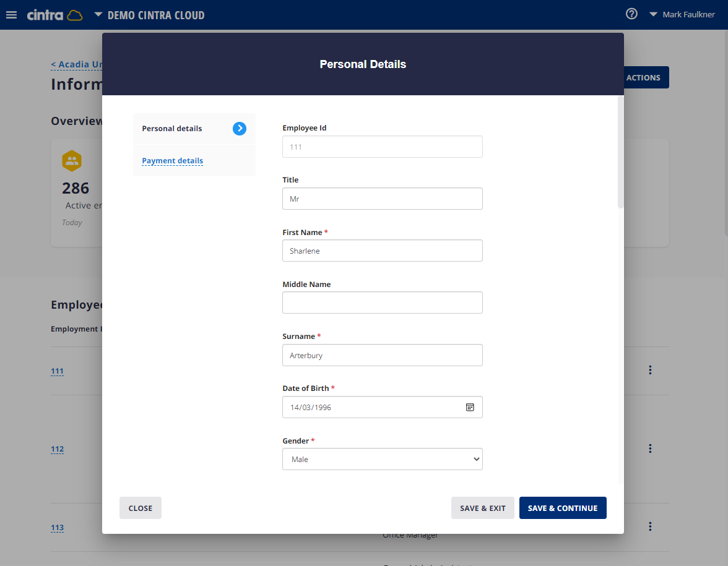Open the three-dot menu for row 113

(x=650, y=526)
